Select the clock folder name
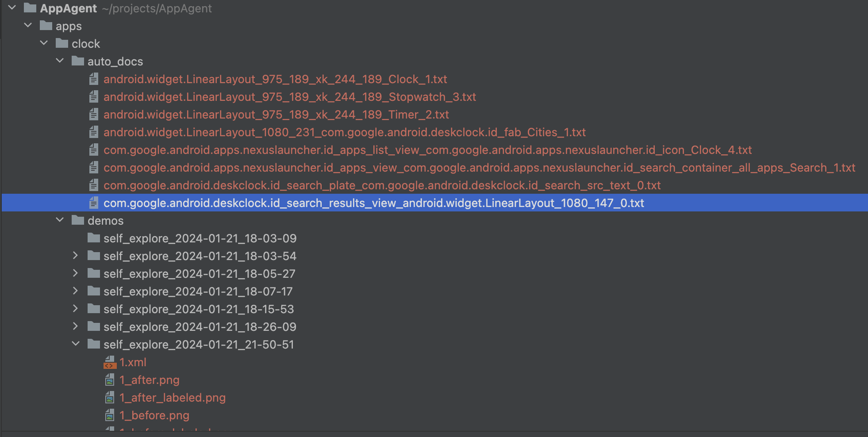868x437 pixels. coord(86,44)
